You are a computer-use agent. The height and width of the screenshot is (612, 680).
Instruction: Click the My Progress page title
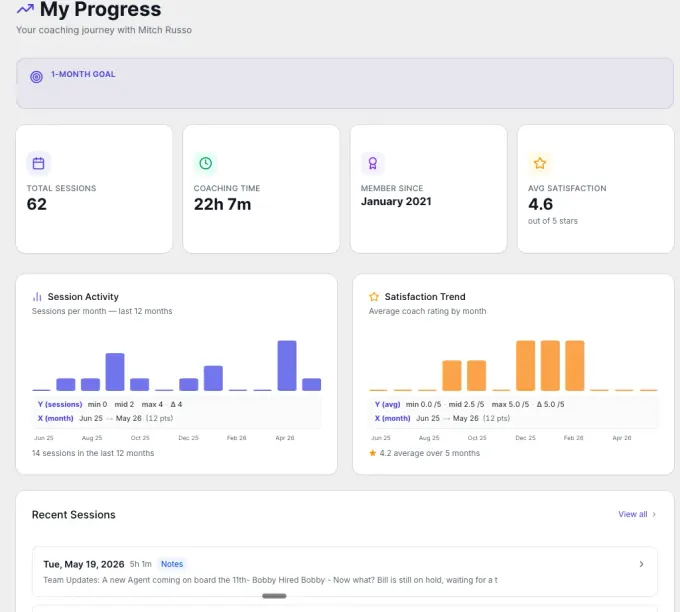point(100,9)
